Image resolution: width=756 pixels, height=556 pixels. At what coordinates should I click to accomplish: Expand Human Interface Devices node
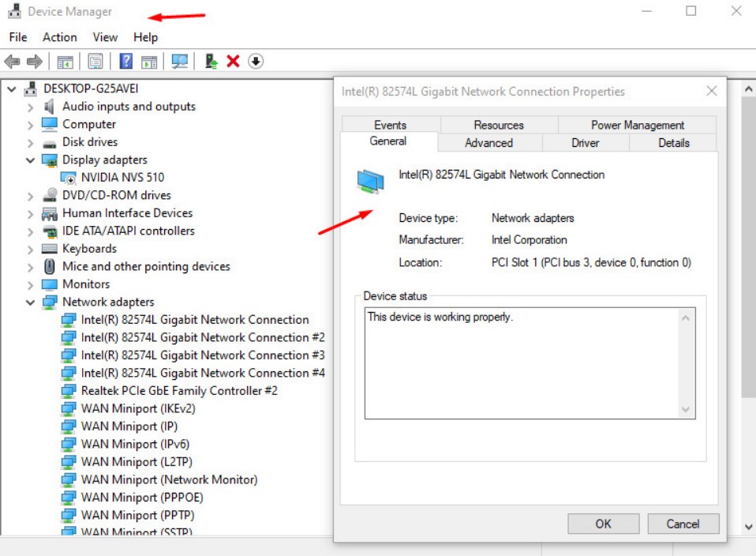[x=30, y=214]
